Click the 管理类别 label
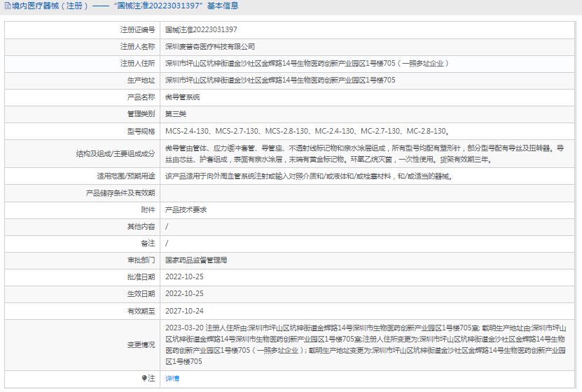 (x=141, y=114)
